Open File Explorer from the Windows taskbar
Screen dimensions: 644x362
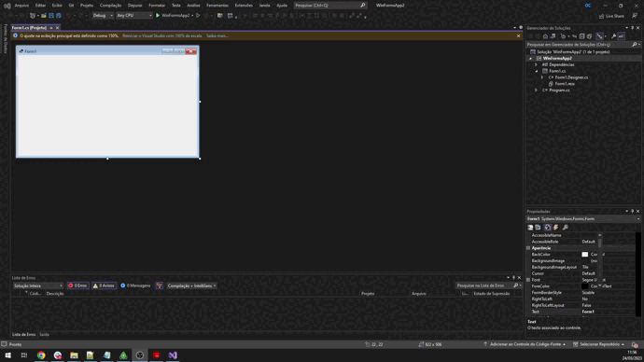74,355
